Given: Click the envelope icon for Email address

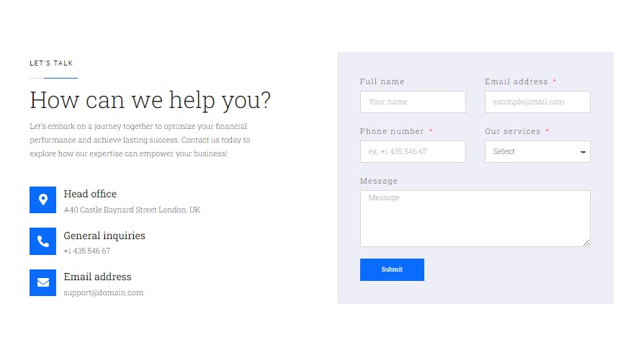Looking at the screenshot, I should coord(43,282).
